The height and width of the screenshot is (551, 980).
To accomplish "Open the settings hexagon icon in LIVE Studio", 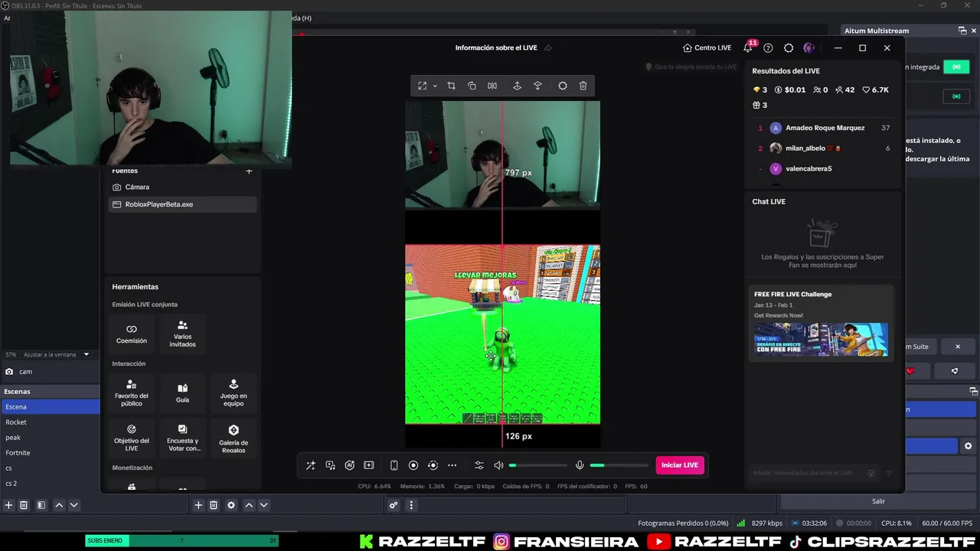I will (789, 47).
